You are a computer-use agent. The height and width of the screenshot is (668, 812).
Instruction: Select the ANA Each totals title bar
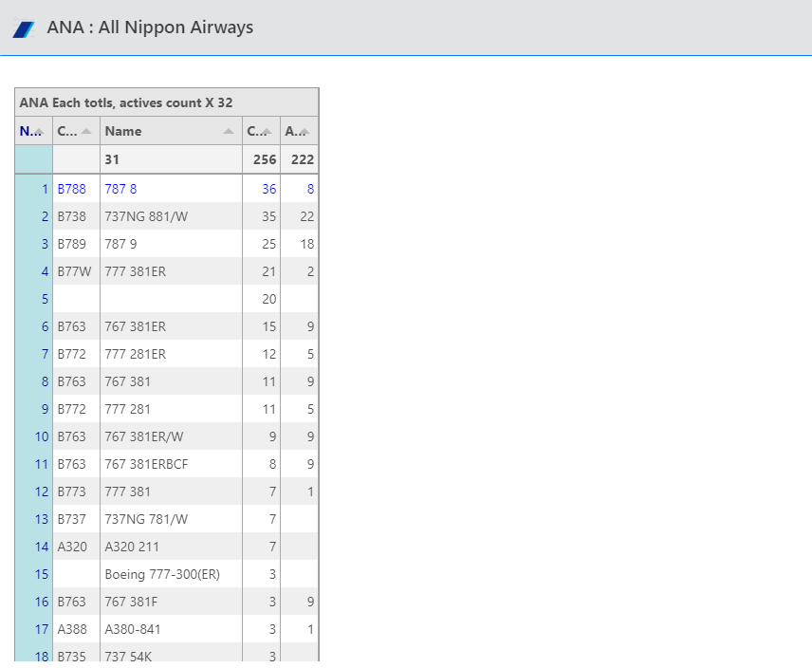[x=165, y=102]
